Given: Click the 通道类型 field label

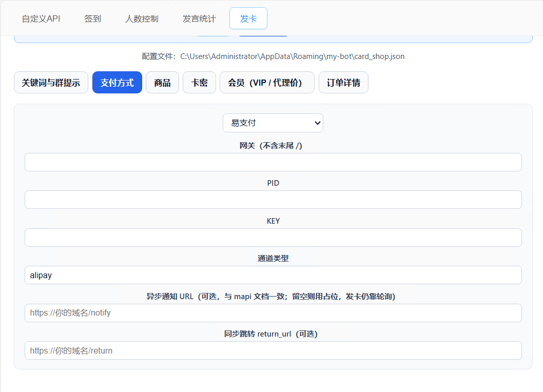Looking at the screenshot, I should [273, 259].
